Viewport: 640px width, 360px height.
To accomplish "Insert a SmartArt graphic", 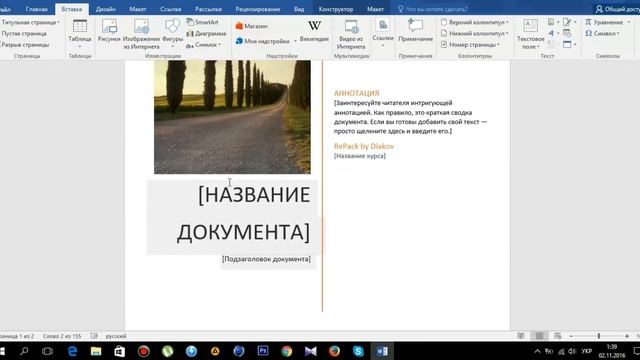I will (x=202, y=22).
